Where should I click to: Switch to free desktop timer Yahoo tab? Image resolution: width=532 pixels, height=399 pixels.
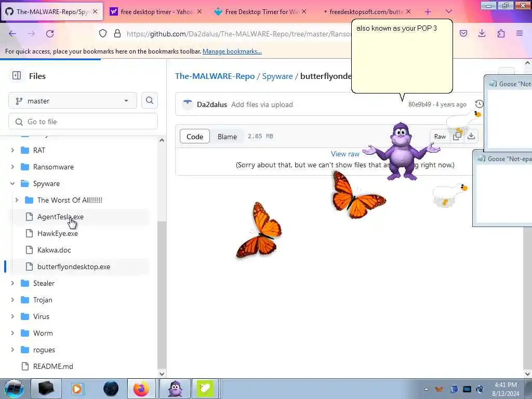156,12
